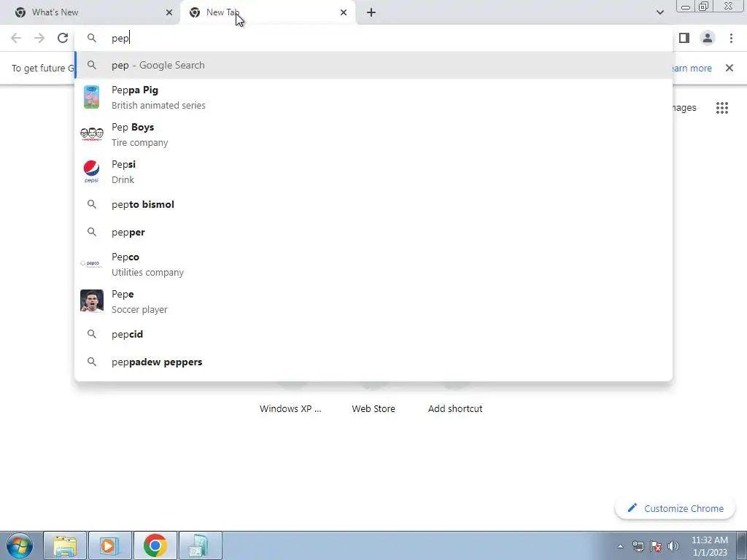This screenshot has width=747, height=560.
Task: Switch to the What's New tab
Action: (x=90, y=12)
